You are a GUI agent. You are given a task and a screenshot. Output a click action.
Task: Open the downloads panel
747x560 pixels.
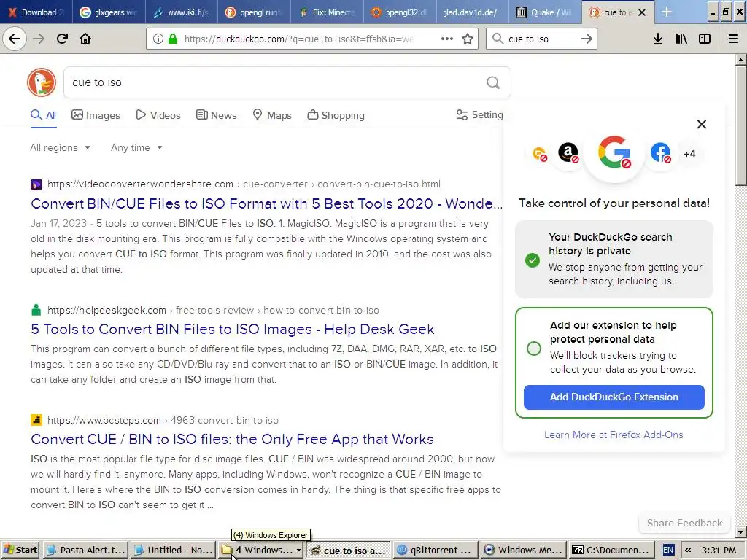click(658, 39)
